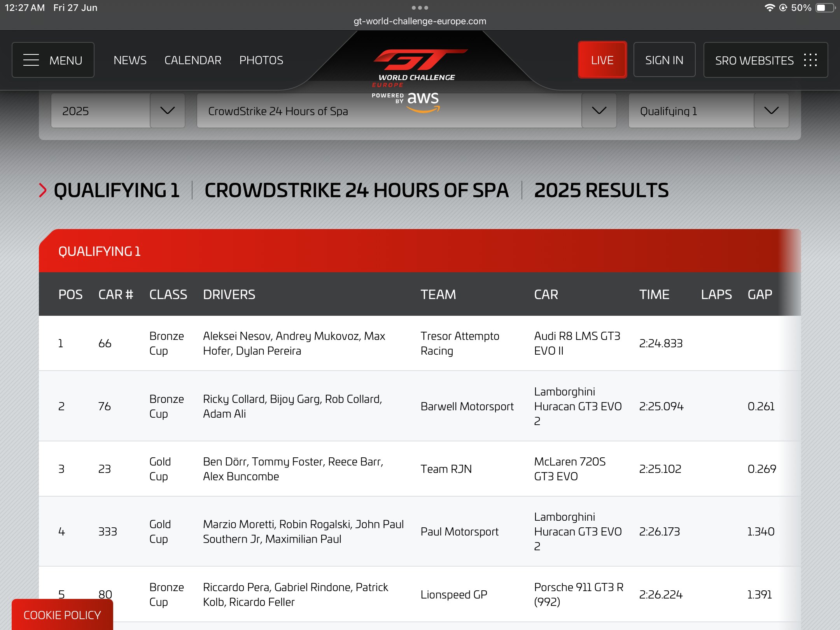Click the TIME column header
This screenshot has height=630, width=840.
(654, 294)
